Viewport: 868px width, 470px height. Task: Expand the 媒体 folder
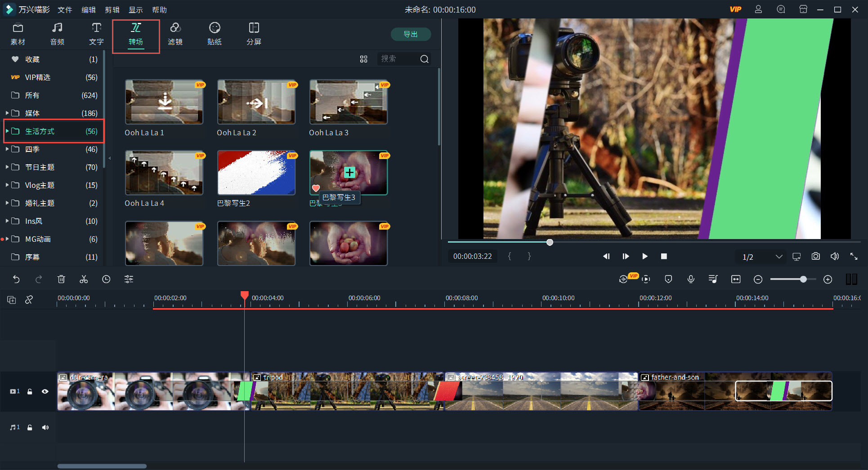point(7,113)
